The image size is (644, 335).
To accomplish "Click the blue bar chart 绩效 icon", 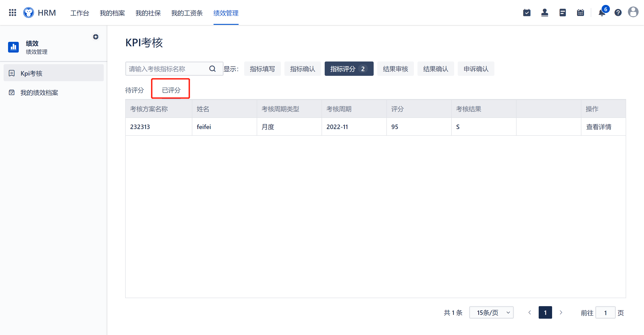I will coord(13,47).
